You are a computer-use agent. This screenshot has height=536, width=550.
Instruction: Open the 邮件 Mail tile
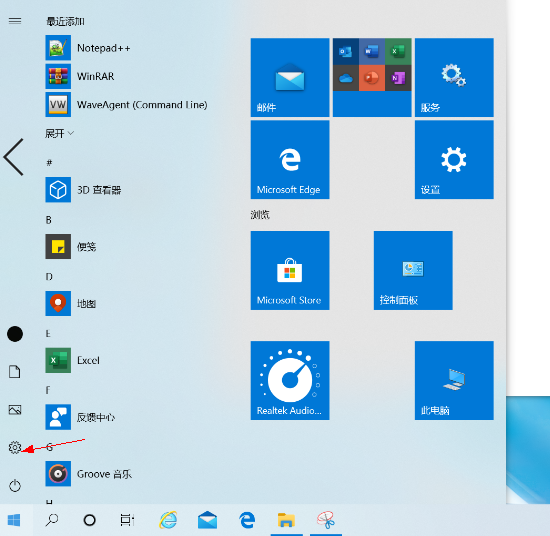[x=290, y=77]
